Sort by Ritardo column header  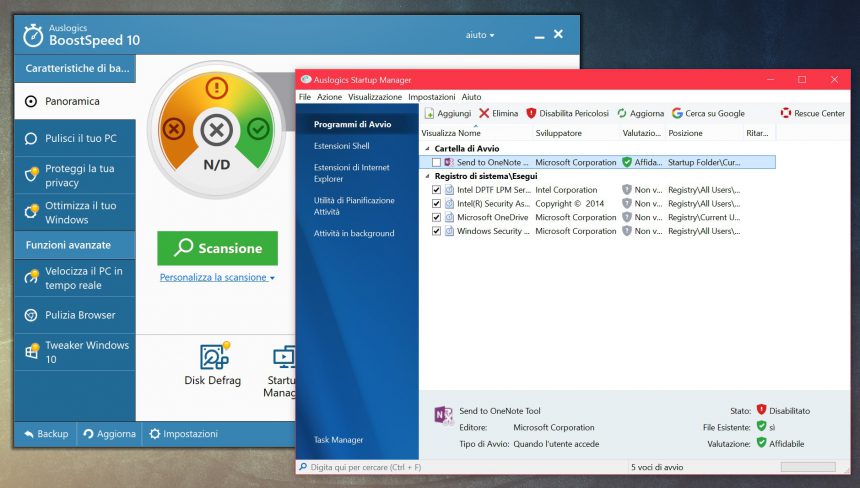pyautogui.click(x=759, y=133)
